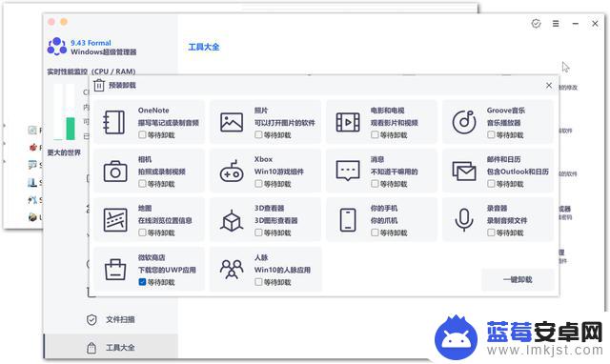Select 工具大全 sidebar item
This screenshot has width=610, height=364.
click(111, 347)
